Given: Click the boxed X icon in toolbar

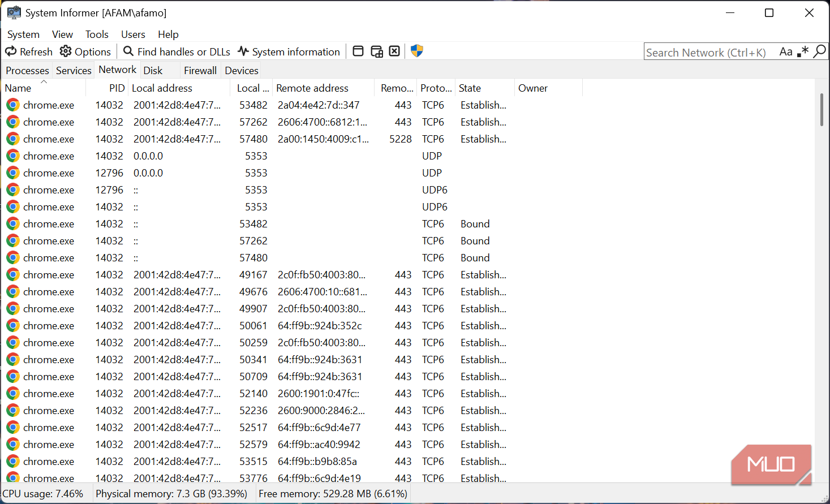Looking at the screenshot, I should 394,51.
